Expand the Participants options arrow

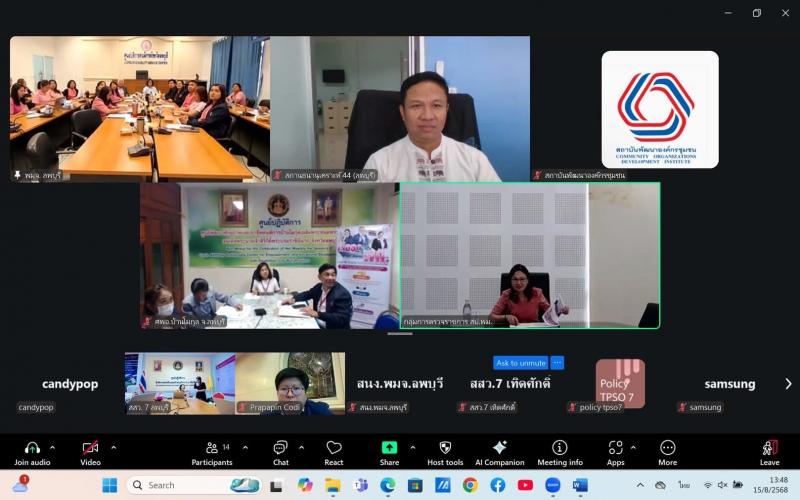245,447
